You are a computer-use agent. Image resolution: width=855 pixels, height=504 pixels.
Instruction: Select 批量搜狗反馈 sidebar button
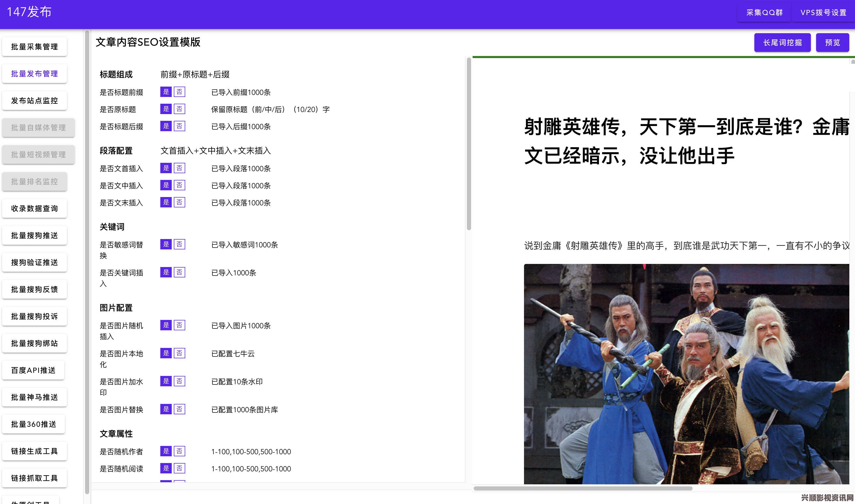[34, 289]
